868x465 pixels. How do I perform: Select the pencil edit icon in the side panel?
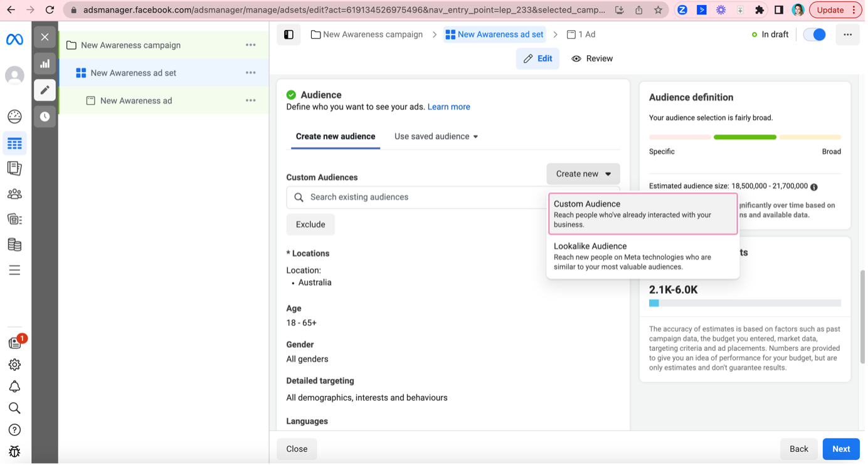tap(45, 90)
